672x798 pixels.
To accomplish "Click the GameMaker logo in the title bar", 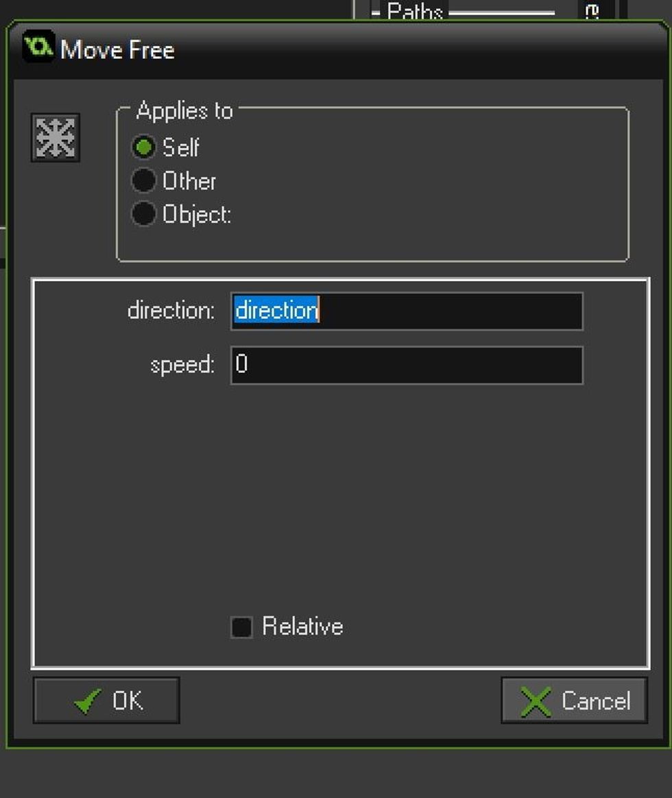I will pyautogui.click(x=39, y=49).
